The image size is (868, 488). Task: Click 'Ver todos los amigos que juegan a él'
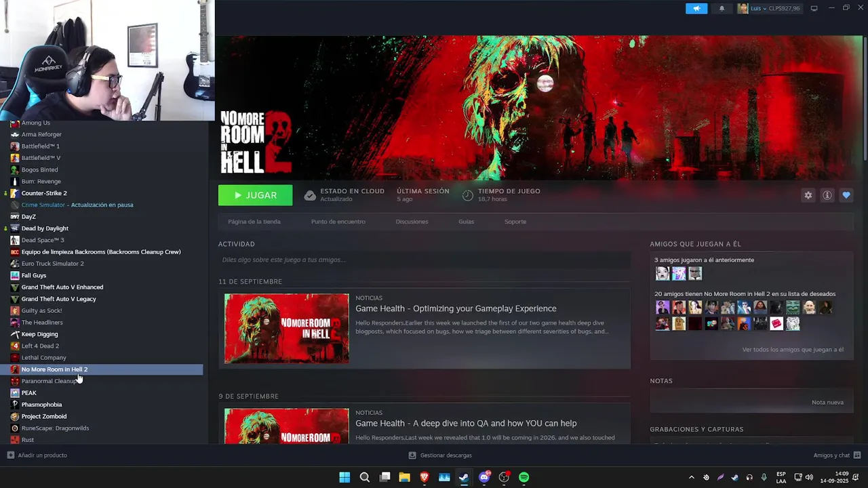[793, 350]
